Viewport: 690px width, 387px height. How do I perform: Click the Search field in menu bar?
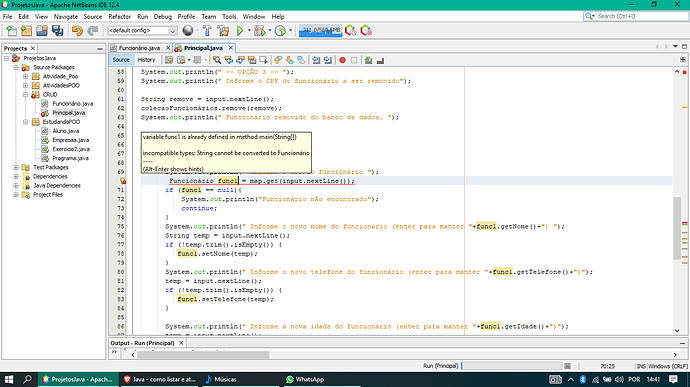click(x=636, y=16)
